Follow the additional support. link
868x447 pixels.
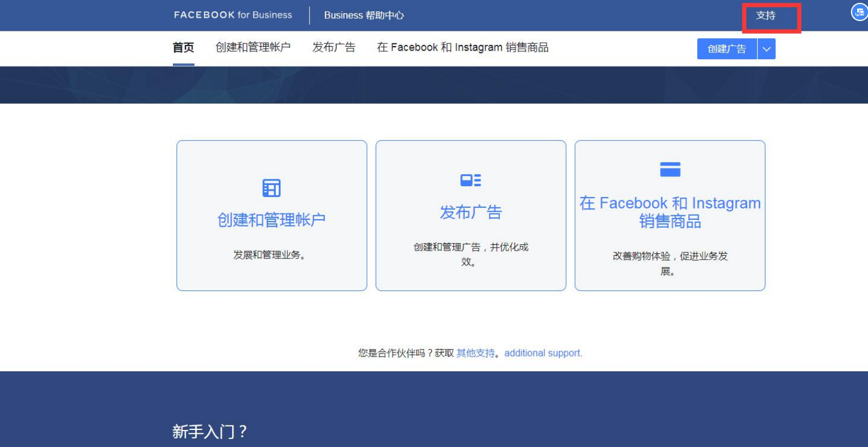coord(543,353)
